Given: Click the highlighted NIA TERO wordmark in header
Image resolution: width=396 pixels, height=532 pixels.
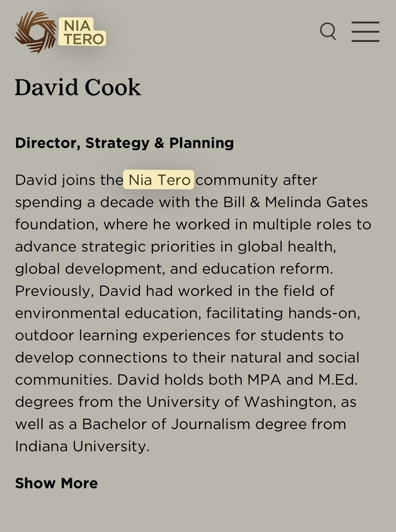Looking at the screenshot, I should point(82,32).
